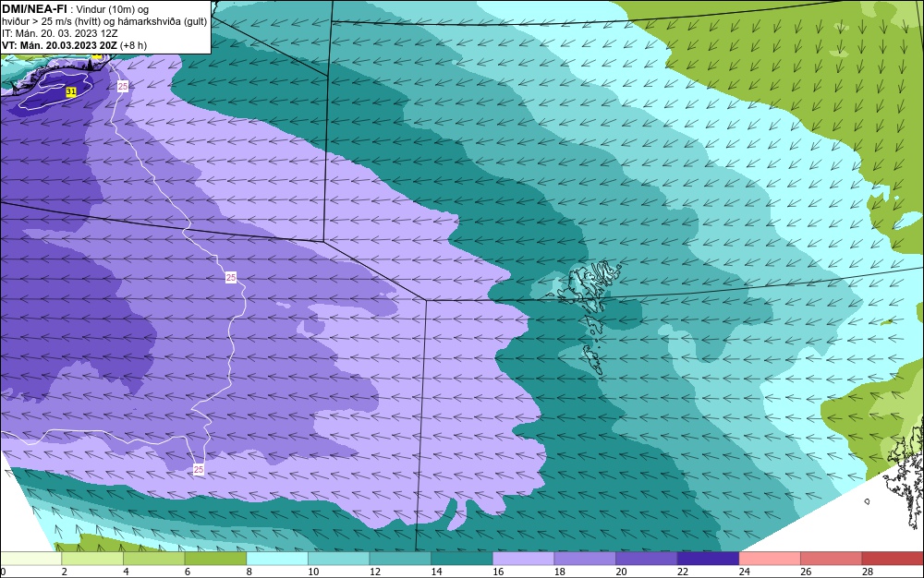This screenshot has width=924, height=578.
Task: Click the colorbar tick number 28
Action: point(868,572)
